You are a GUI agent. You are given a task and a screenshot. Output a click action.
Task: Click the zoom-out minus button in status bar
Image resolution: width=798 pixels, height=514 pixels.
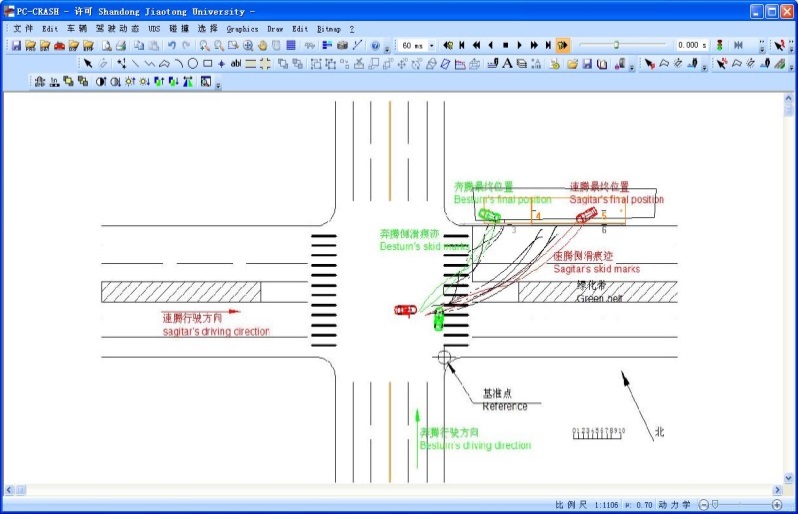704,505
